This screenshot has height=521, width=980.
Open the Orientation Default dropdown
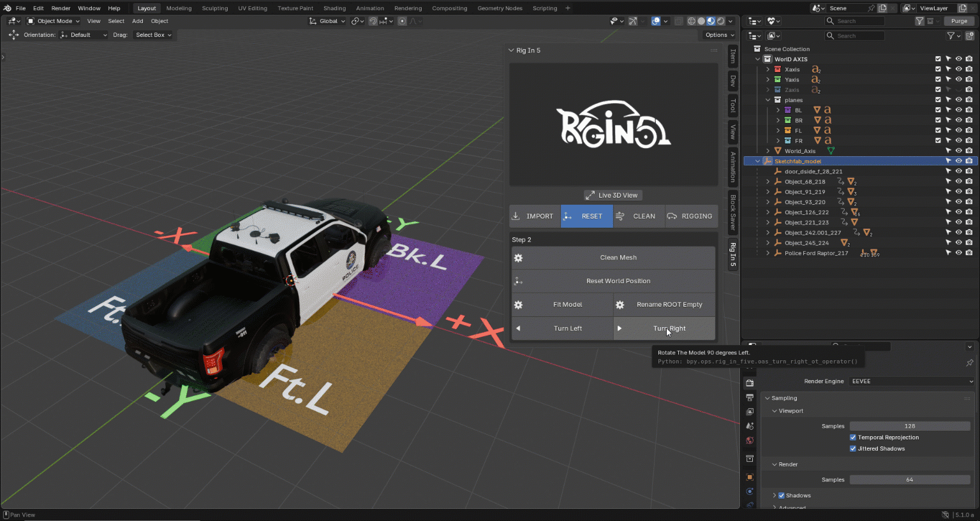tap(84, 35)
